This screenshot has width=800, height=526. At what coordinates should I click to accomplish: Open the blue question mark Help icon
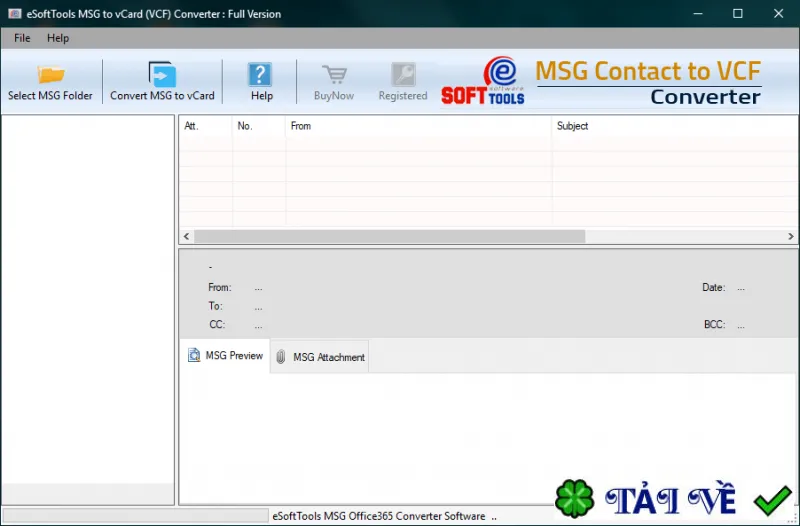(260, 74)
